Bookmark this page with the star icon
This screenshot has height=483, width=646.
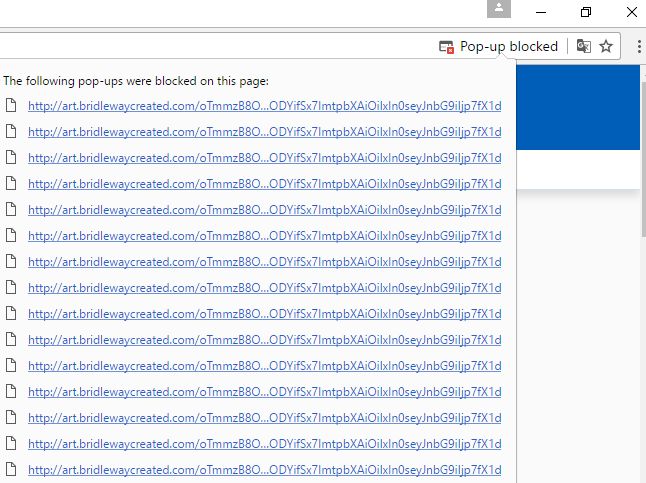[606, 46]
